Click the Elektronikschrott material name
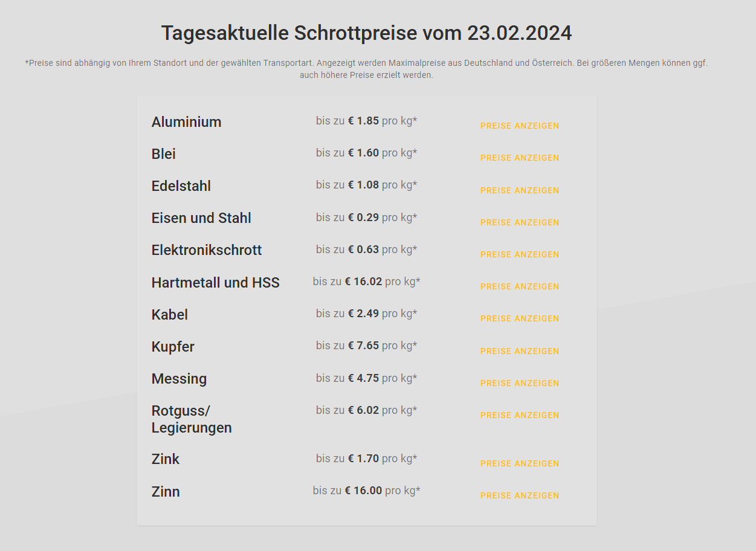 [x=207, y=250]
